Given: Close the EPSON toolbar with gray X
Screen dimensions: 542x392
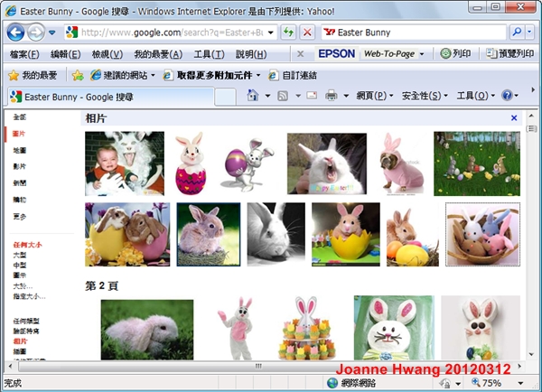Looking at the screenshot, I should click(301, 54).
